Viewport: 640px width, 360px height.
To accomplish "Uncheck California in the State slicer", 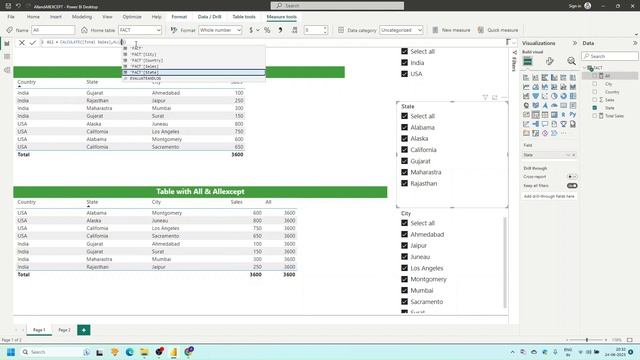I will 404,150.
